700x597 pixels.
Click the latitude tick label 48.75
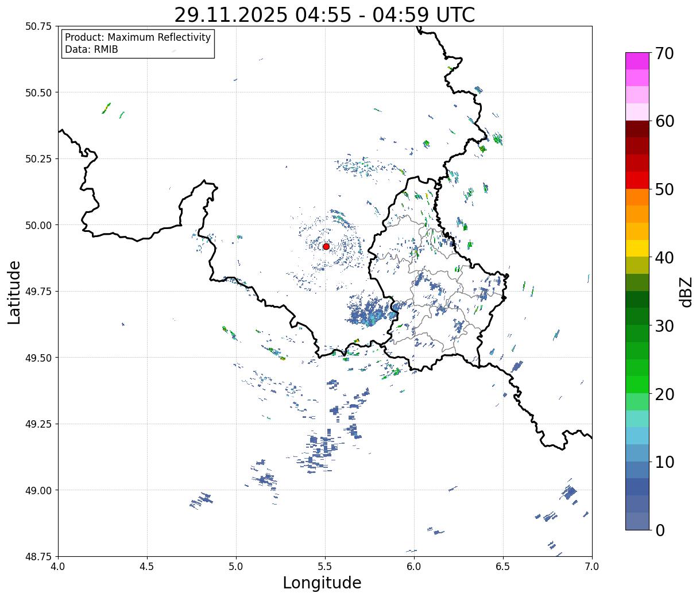point(38,556)
